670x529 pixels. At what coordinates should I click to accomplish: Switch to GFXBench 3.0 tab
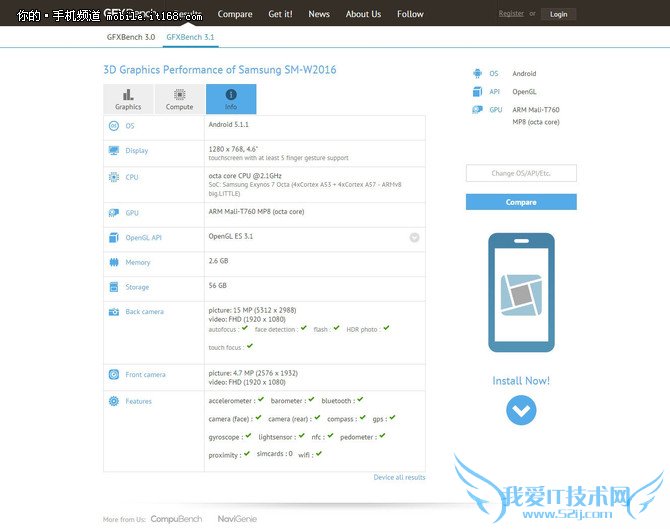(x=131, y=37)
